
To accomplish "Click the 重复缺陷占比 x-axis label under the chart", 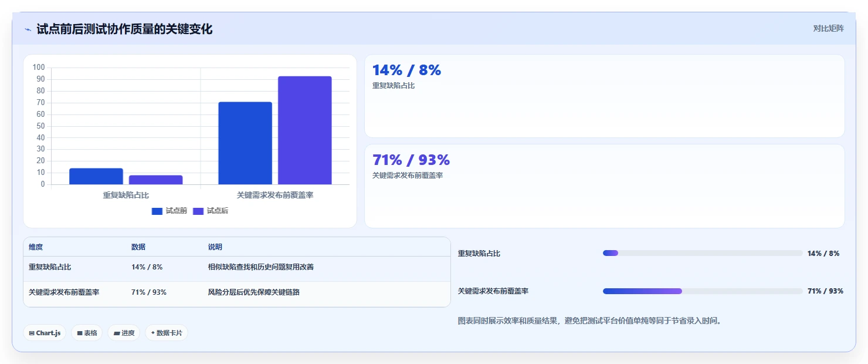I will pyautogui.click(x=126, y=195).
